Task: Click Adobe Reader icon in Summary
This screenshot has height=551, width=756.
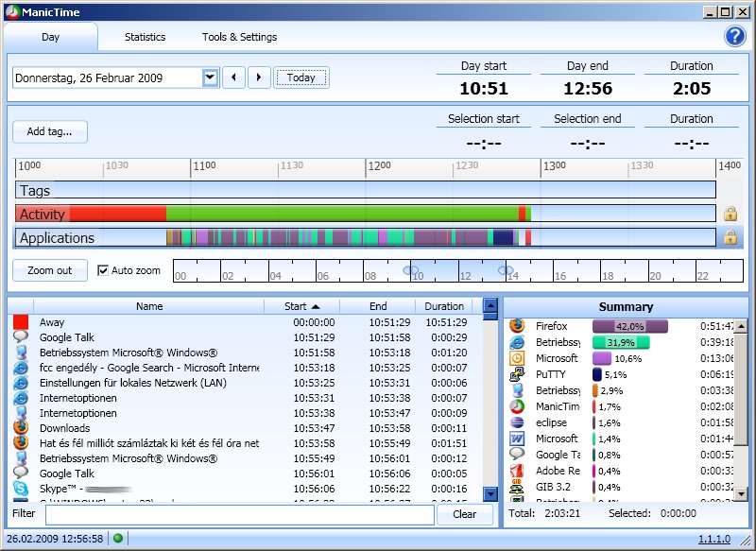Action: (517, 471)
